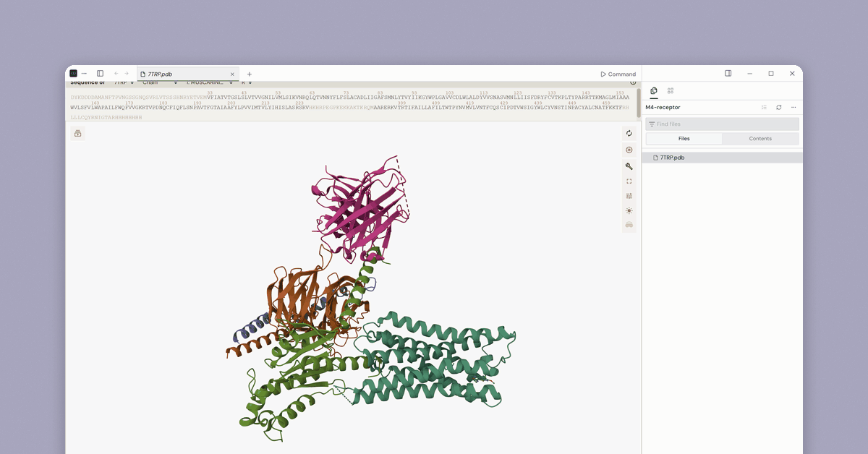
Task: Click the sequence panel info icon
Action: pyautogui.click(x=633, y=82)
